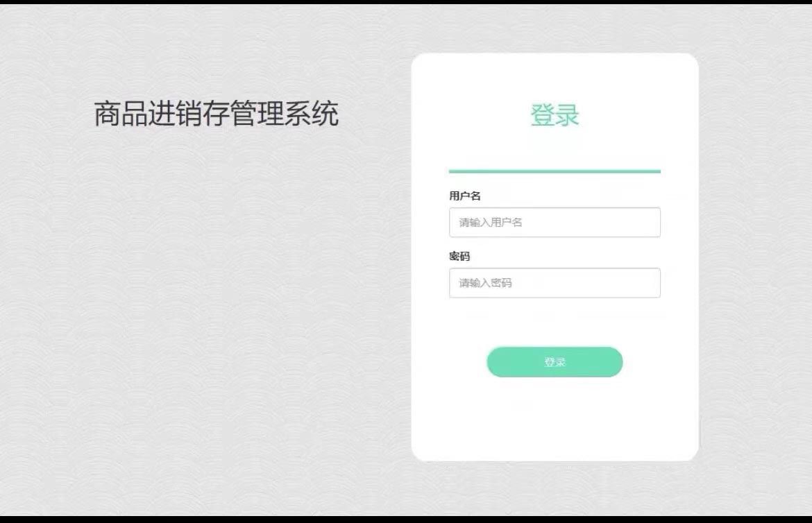
Task: Click the 请输入密码 placeholder text
Action: (485, 283)
